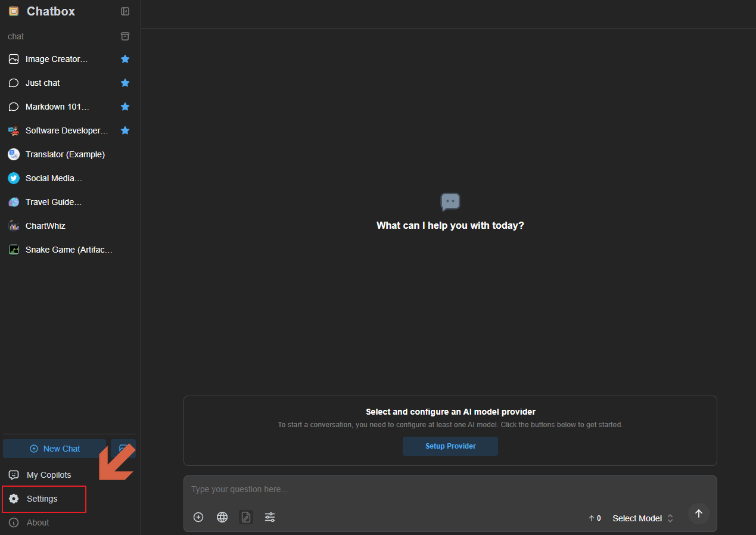Remove star from Software Developer chat
The height and width of the screenshot is (535, 756).
(125, 130)
